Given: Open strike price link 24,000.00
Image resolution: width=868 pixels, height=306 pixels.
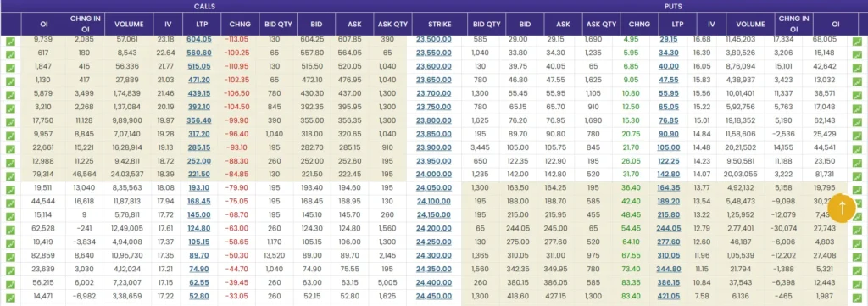Looking at the screenshot, I should pos(433,175).
